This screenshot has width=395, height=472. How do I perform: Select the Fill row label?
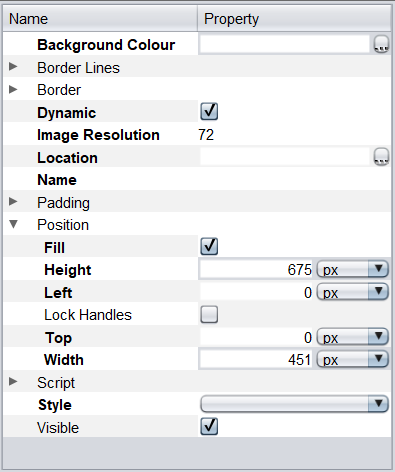click(54, 248)
